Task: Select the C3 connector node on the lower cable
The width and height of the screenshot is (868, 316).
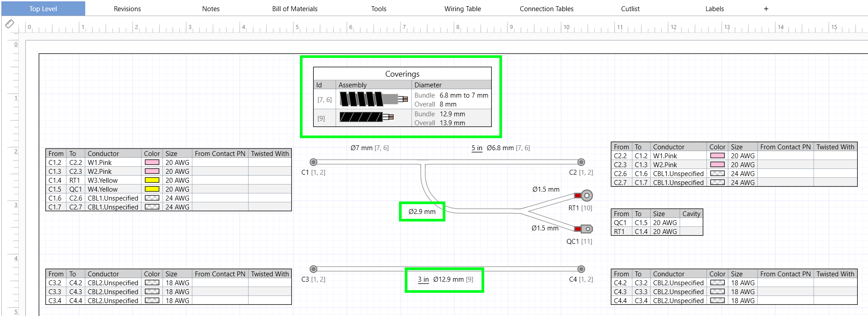Action: (x=313, y=269)
